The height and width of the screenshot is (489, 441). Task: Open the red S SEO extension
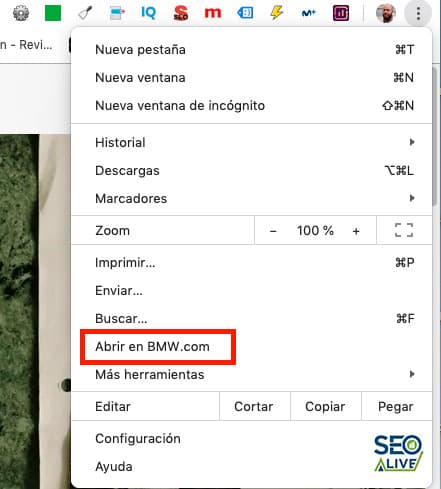(x=181, y=13)
